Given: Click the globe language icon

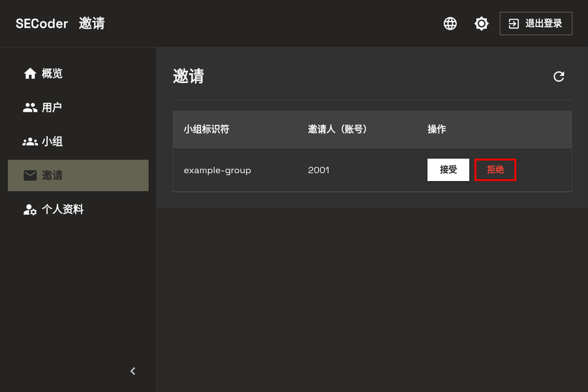Looking at the screenshot, I should click(x=450, y=24).
